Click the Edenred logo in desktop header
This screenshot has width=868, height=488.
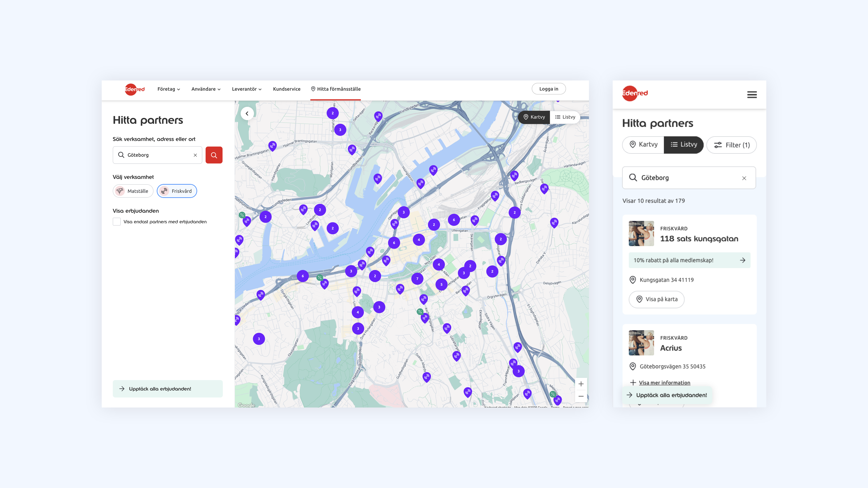pos(134,89)
